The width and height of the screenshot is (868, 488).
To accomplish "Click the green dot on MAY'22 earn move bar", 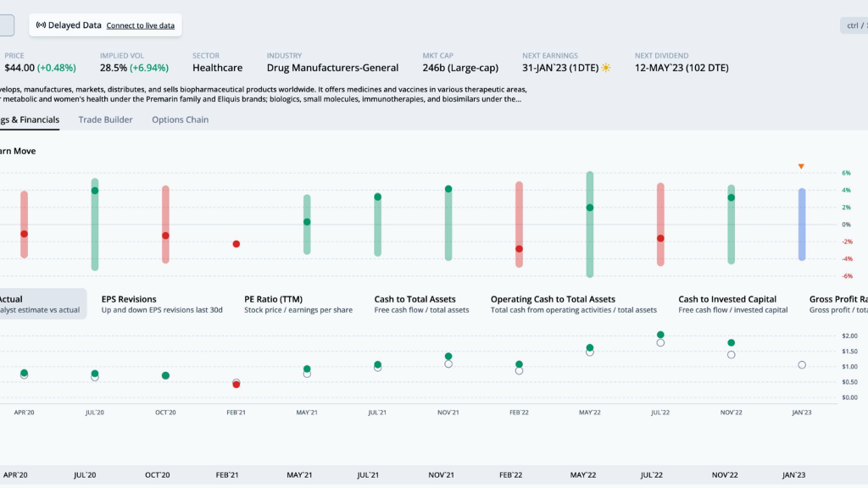I will click(590, 208).
